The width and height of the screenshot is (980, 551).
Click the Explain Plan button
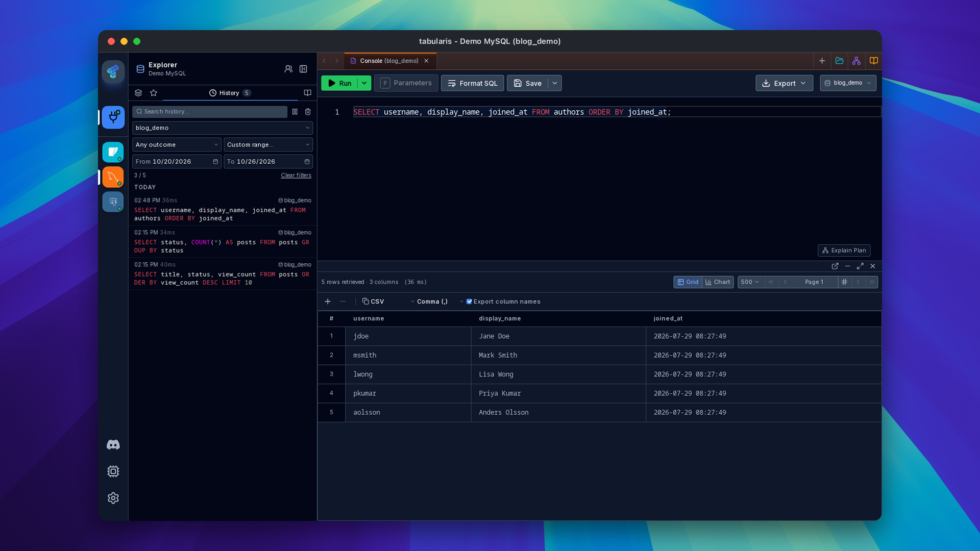click(x=844, y=251)
